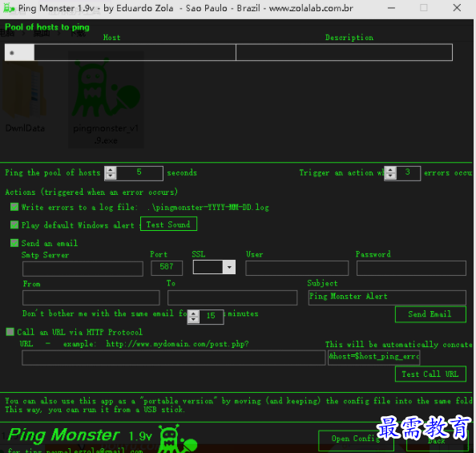This screenshot has width=476, height=453.
Task: Click the Open Config button
Action: (x=356, y=440)
